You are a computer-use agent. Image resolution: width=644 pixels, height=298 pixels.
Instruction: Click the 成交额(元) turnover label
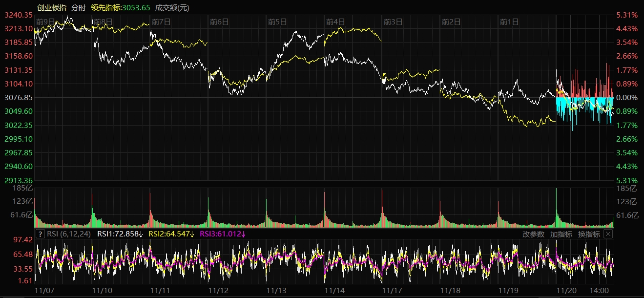tap(172, 7)
